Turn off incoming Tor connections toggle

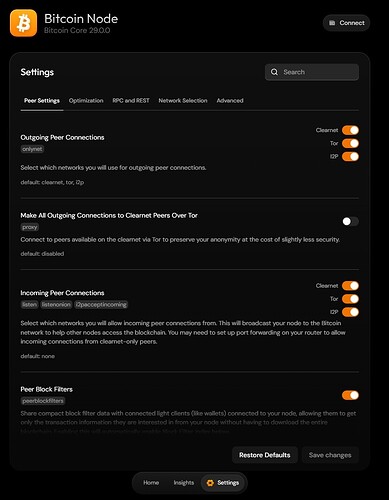pyautogui.click(x=350, y=299)
